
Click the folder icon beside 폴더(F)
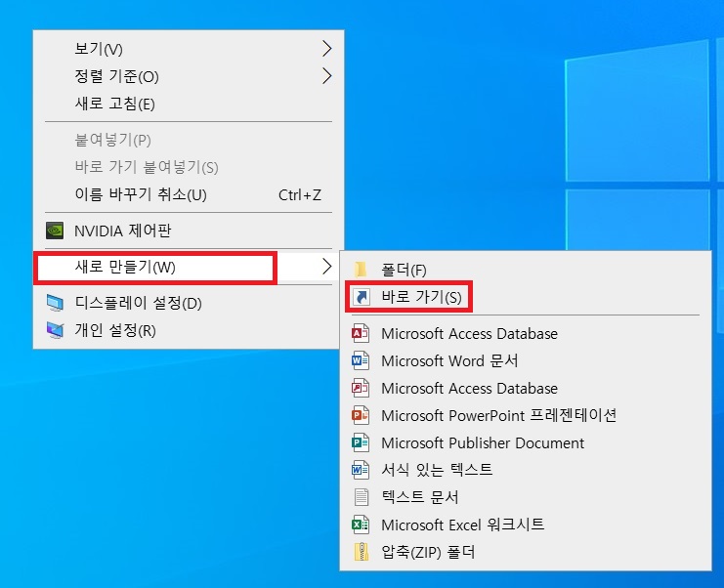click(x=361, y=270)
